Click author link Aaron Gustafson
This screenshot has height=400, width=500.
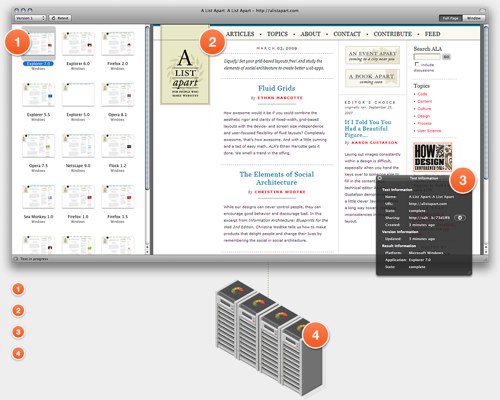pyautogui.click(x=374, y=143)
